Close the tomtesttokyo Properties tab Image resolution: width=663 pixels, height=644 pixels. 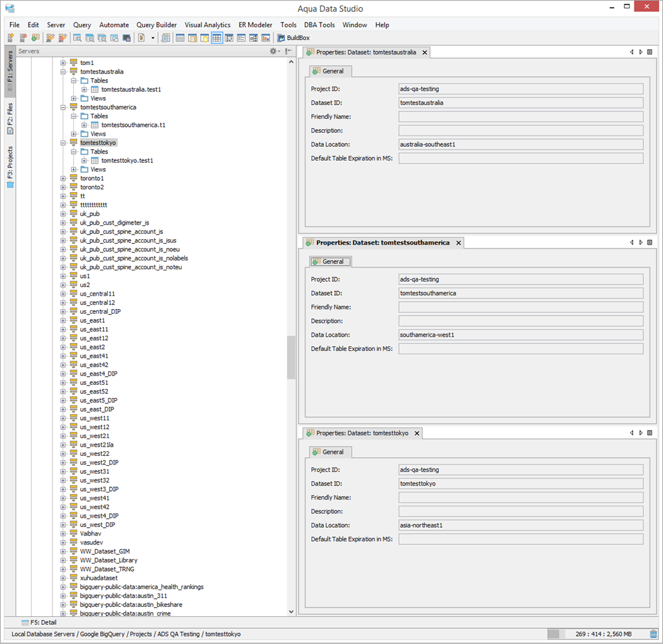[417, 433]
